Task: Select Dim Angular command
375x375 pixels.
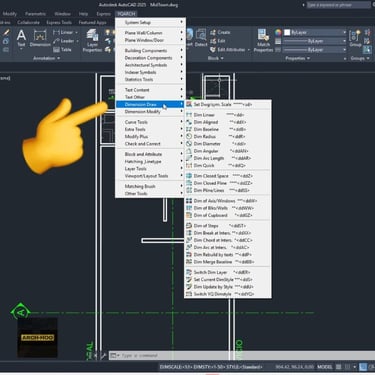Action: point(228,151)
